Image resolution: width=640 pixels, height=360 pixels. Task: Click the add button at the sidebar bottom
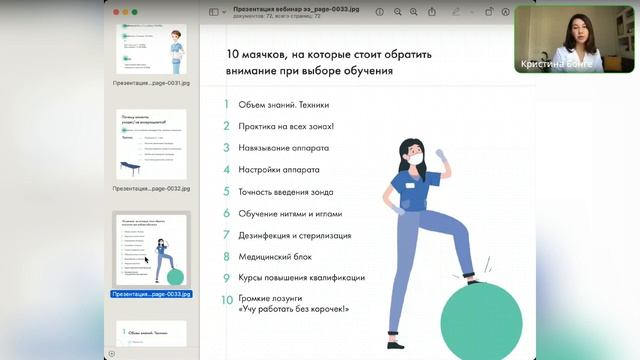click(x=112, y=353)
